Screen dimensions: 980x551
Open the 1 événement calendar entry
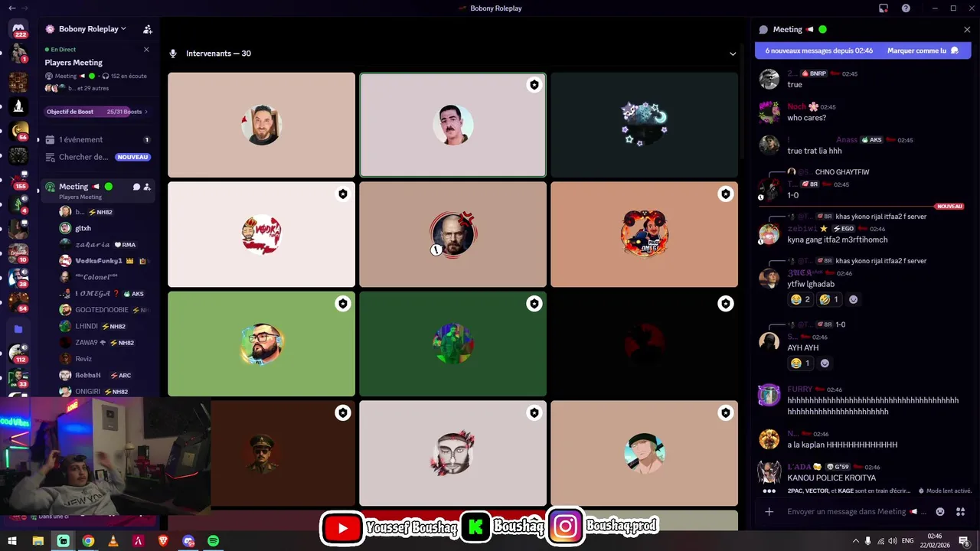click(98, 140)
